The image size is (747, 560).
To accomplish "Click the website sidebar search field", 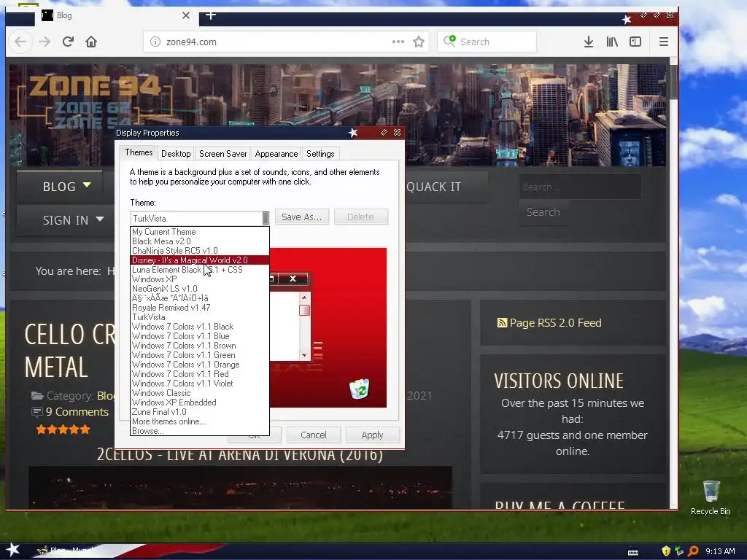I will click(580, 187).
